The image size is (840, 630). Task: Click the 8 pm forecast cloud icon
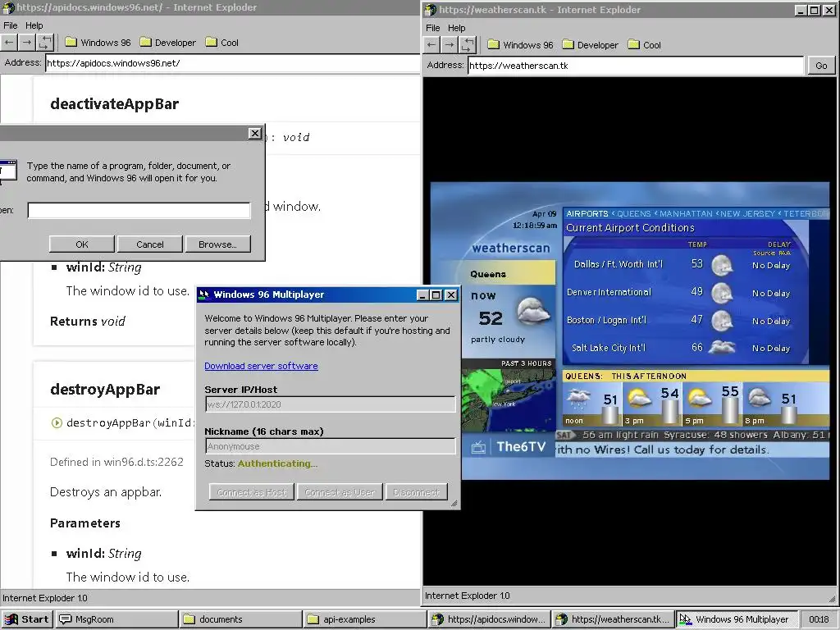point(760,398)
